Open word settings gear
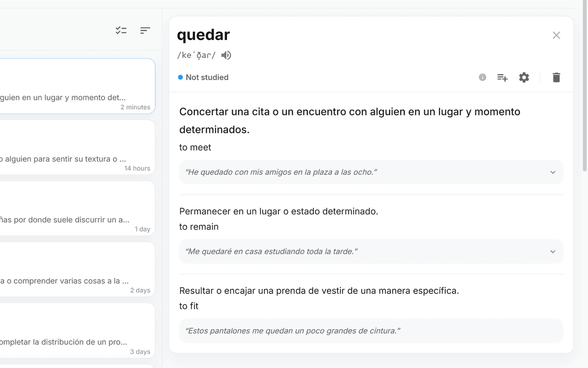The image size is (588, 368). 524,77
